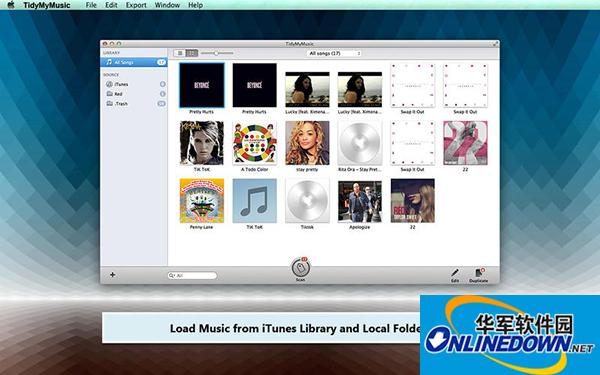The height and width of the screenshot is (375, 600).
Task: Open the TidyMyMusic application menu
Action: (x=47, y=5)
